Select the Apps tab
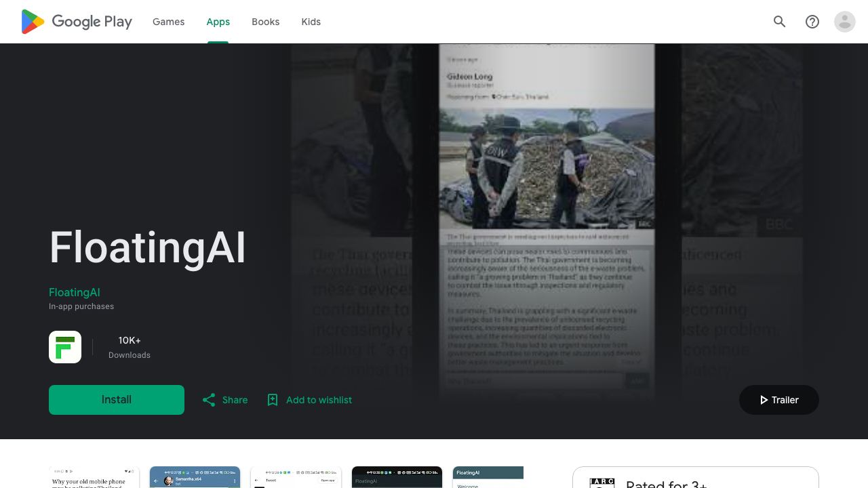 pyautogui.click(x=218, y=22)
